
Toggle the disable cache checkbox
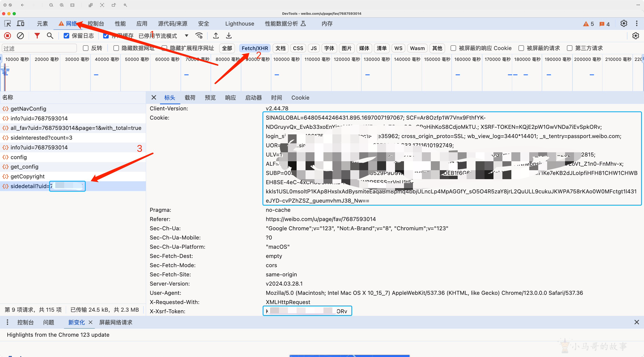(106, 36)
